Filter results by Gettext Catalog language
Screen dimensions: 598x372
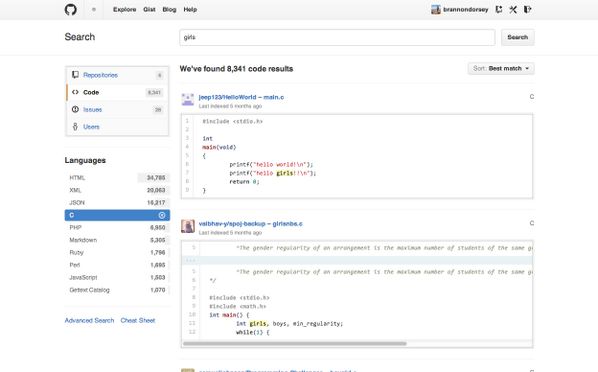click(117, 290)
